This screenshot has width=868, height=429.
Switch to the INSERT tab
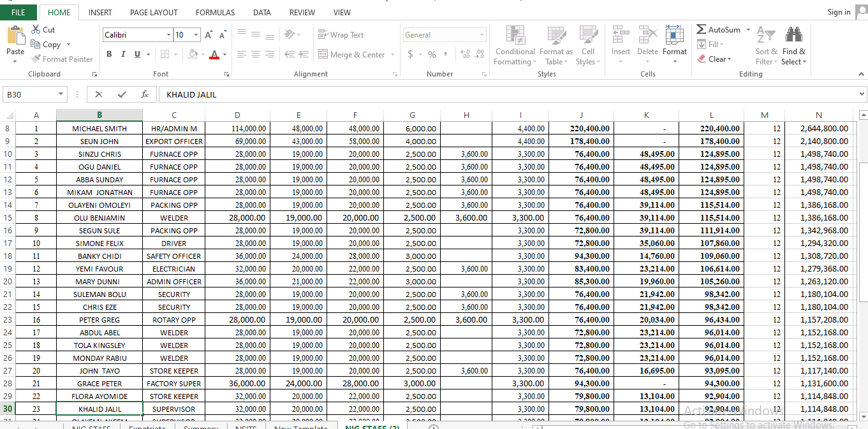(100, 12)
